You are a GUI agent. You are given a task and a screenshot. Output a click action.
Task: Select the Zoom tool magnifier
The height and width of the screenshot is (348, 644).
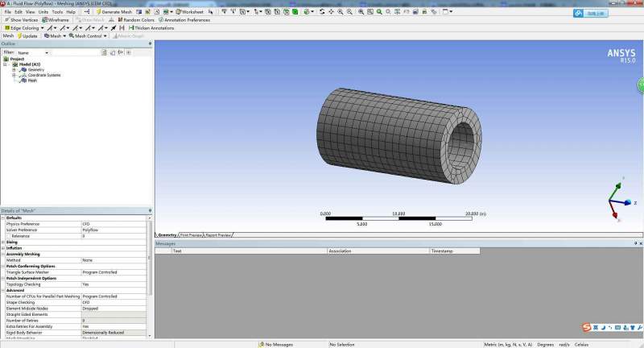341,12
